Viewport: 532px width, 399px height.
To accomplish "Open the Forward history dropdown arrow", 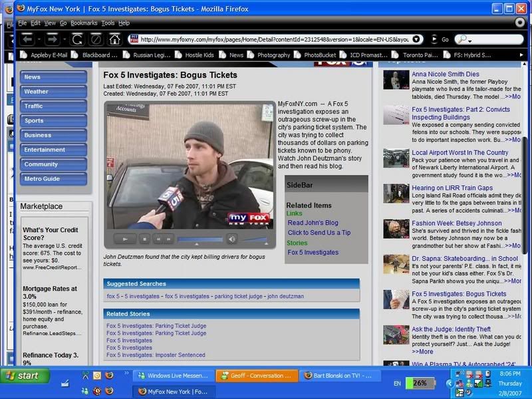I will tap(64, 39).
